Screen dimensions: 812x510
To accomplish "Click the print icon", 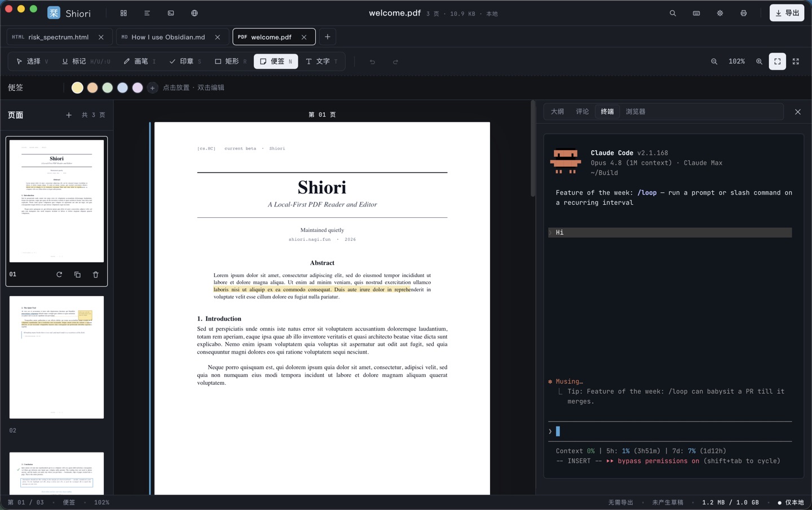I will tap(744, 13).
